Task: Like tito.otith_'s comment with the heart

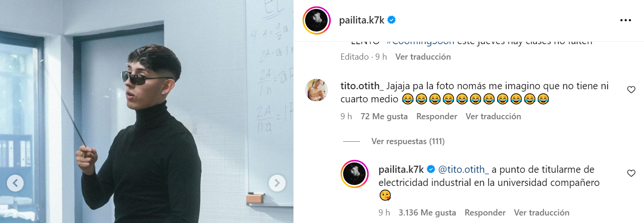Action: pos(631,90)
